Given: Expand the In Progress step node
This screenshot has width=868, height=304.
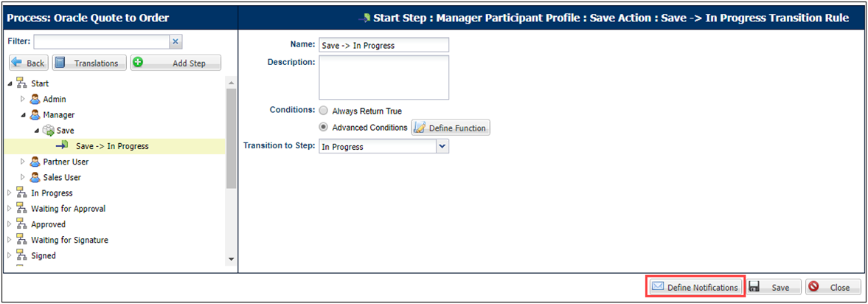Looking at the screenshot, I should pyautogui.click(x=10, y=193).
